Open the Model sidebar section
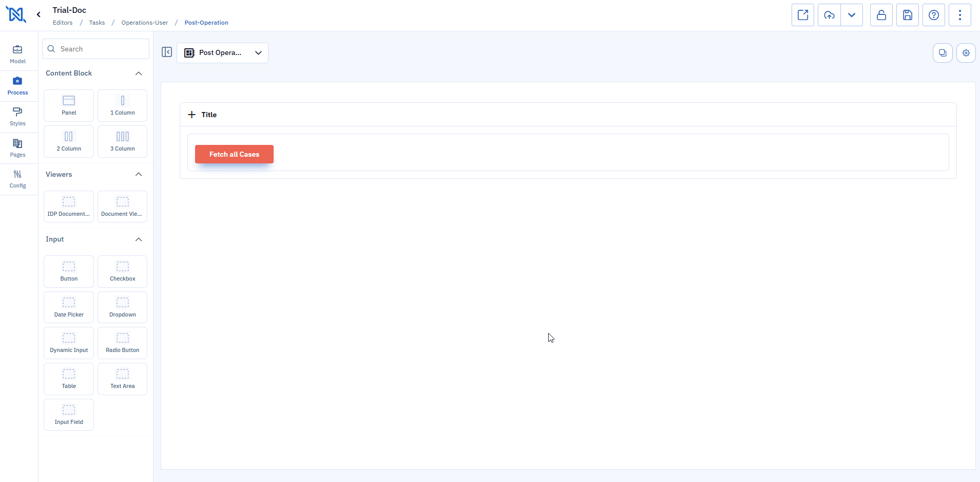This screenshot has width=980, height=482. 18,54
